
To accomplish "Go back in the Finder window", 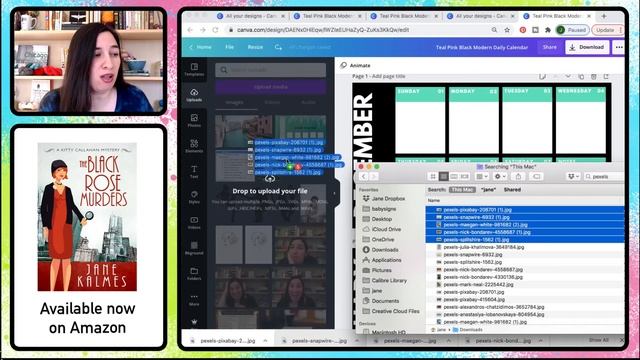I will coord(363,176).
